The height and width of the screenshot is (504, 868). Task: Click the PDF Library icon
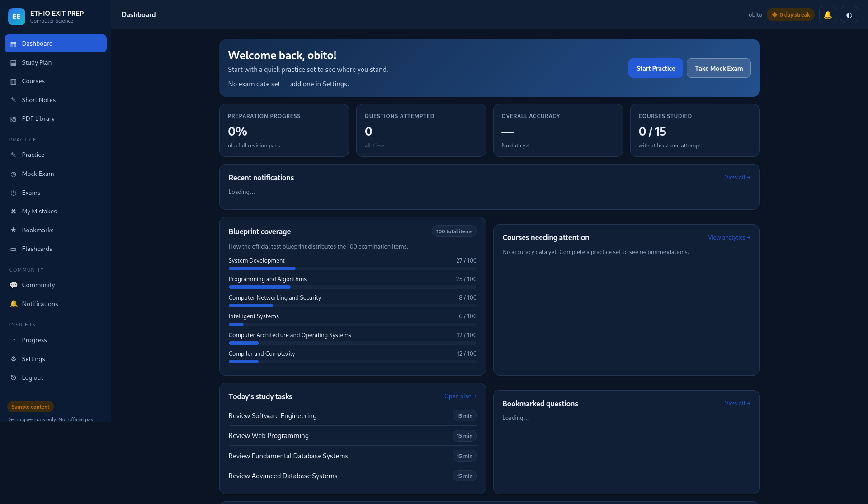pos(14,119)
